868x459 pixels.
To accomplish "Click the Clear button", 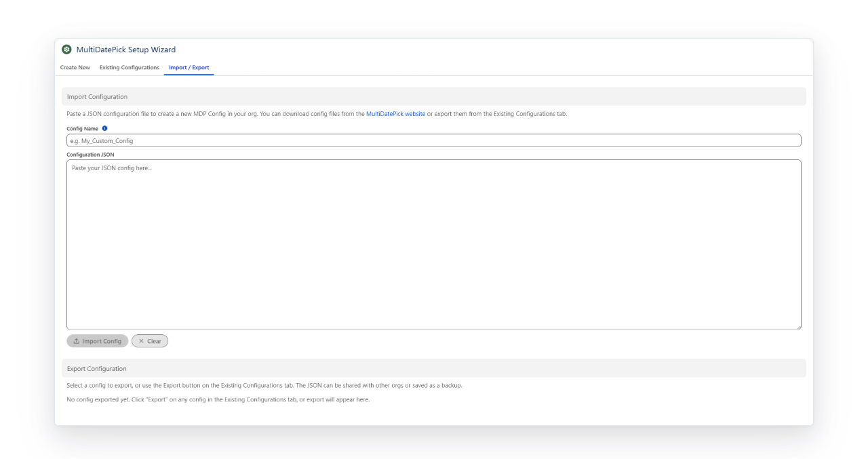I will (150, 341).
